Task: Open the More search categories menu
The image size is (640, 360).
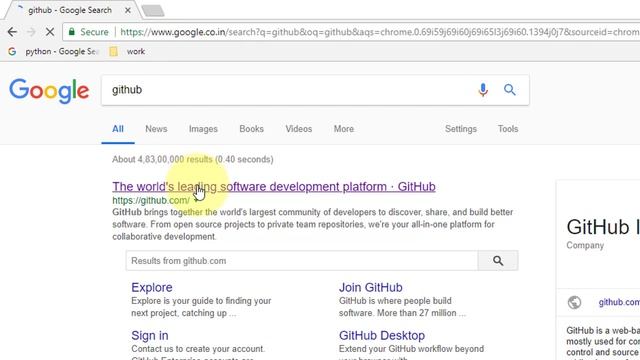Action: click(x=344, y=129)
